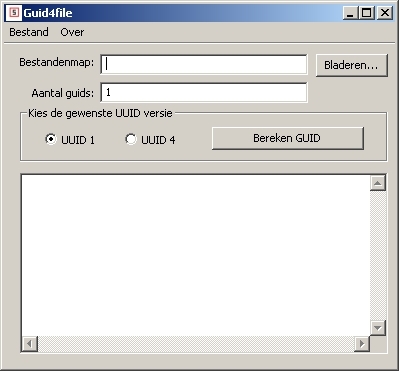Viewport: 399px width, 371px height.
Task: Click the horizontal scrollbar right arrow
Action: coord(362,344)
